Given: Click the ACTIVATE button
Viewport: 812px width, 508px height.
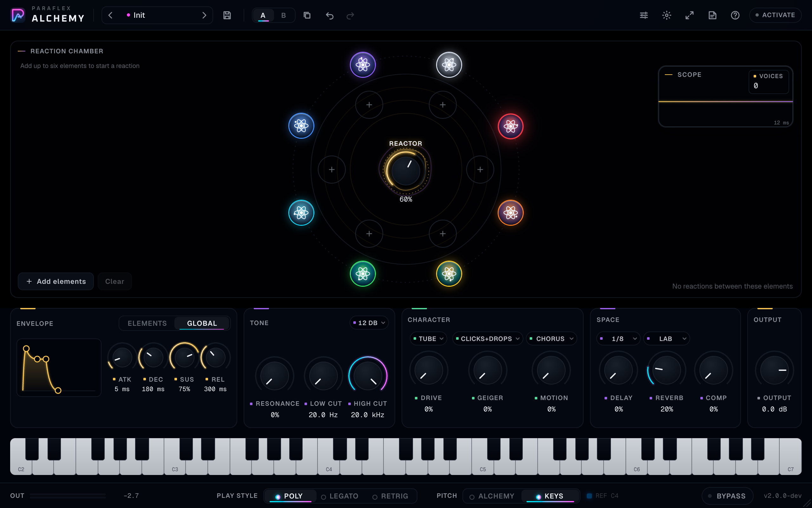Looking at the screenshot, I should click(x=775, y=15).
